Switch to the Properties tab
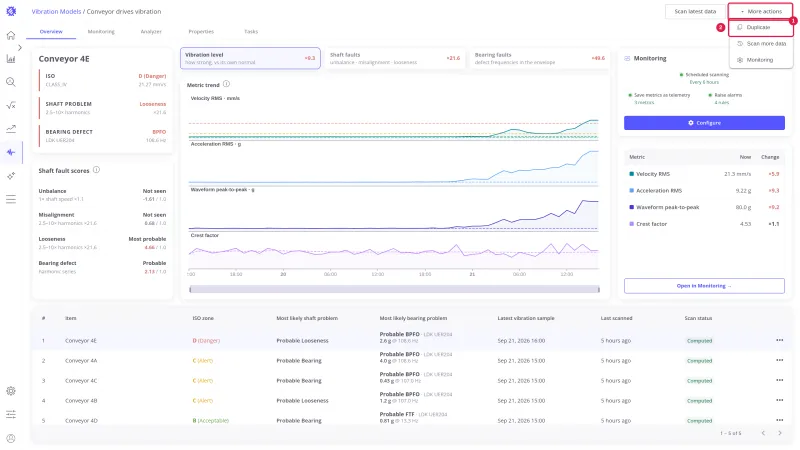Screen dimensions: 800x450 [x=201, y=32]
